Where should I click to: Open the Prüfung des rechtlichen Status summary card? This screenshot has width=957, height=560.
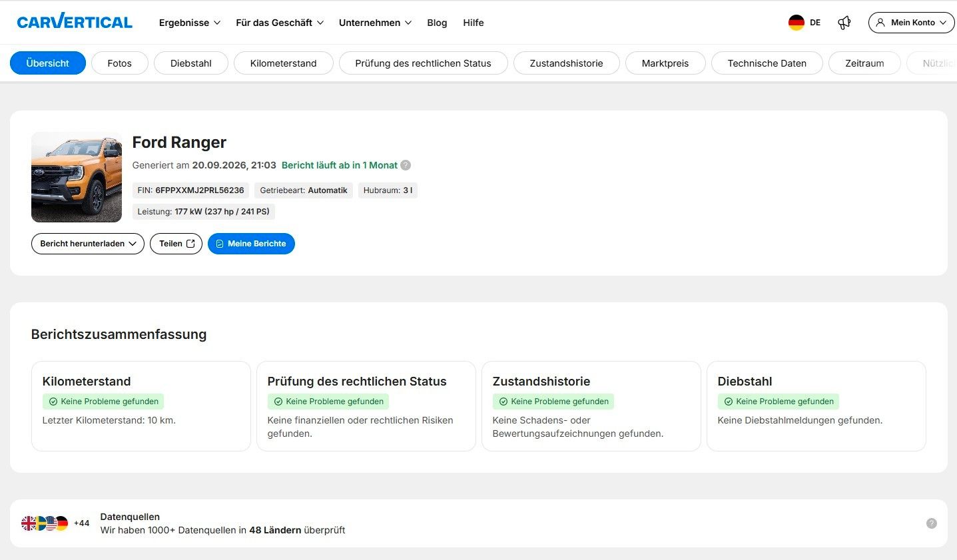pos(366,406)
